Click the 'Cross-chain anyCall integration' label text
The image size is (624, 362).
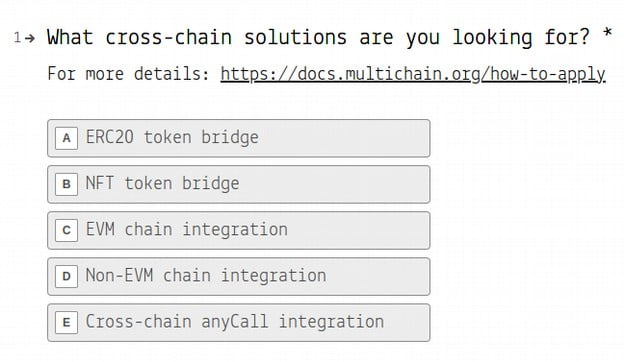click(235, 322)
